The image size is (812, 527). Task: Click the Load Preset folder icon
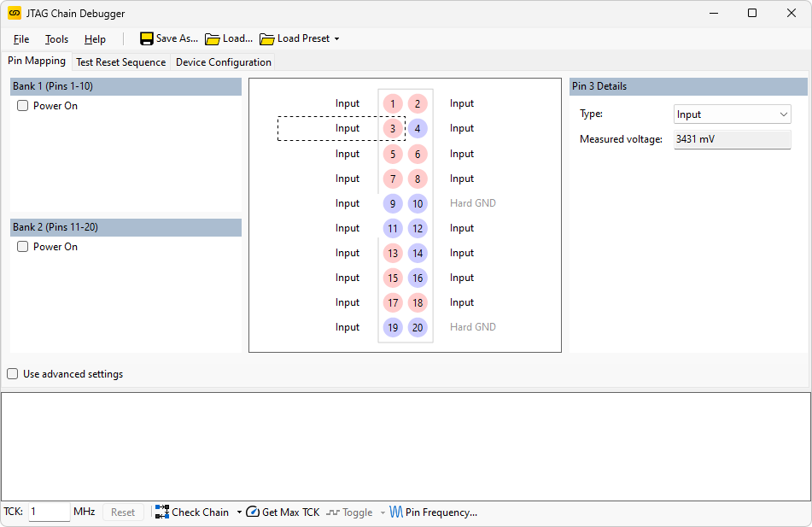point(267,38)
